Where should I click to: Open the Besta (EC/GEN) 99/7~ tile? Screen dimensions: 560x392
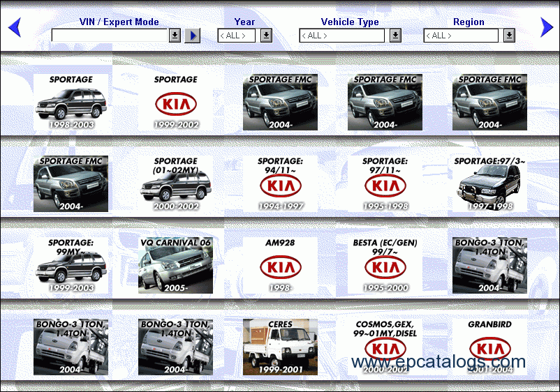click(385, 265)
